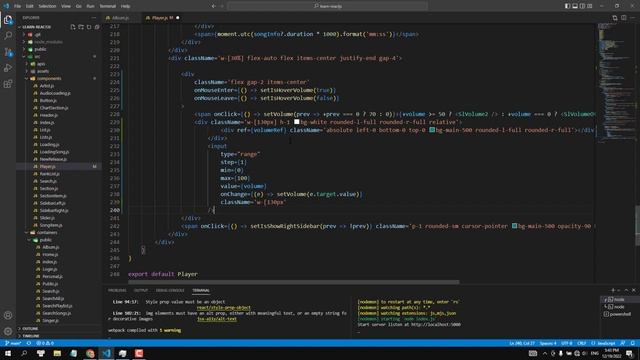Viewport: 640px width, 360px height.
Task: Click the CRLF line ending in status bar
Action: point(582,343)
